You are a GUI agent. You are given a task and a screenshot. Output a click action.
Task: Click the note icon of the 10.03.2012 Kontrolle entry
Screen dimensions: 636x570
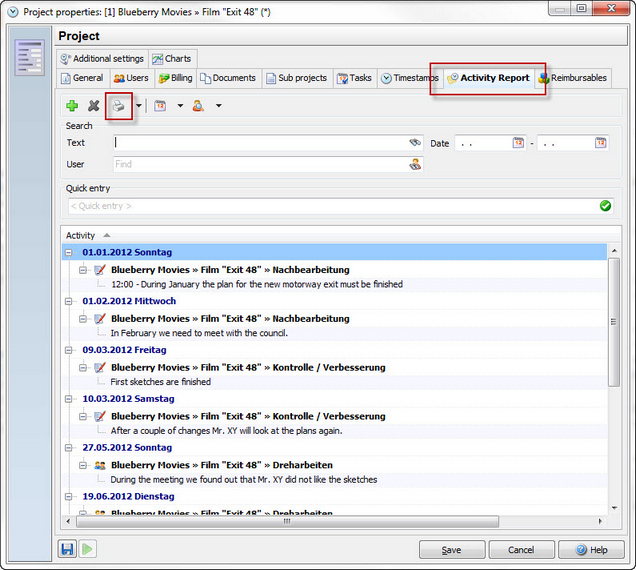point(100,416)
